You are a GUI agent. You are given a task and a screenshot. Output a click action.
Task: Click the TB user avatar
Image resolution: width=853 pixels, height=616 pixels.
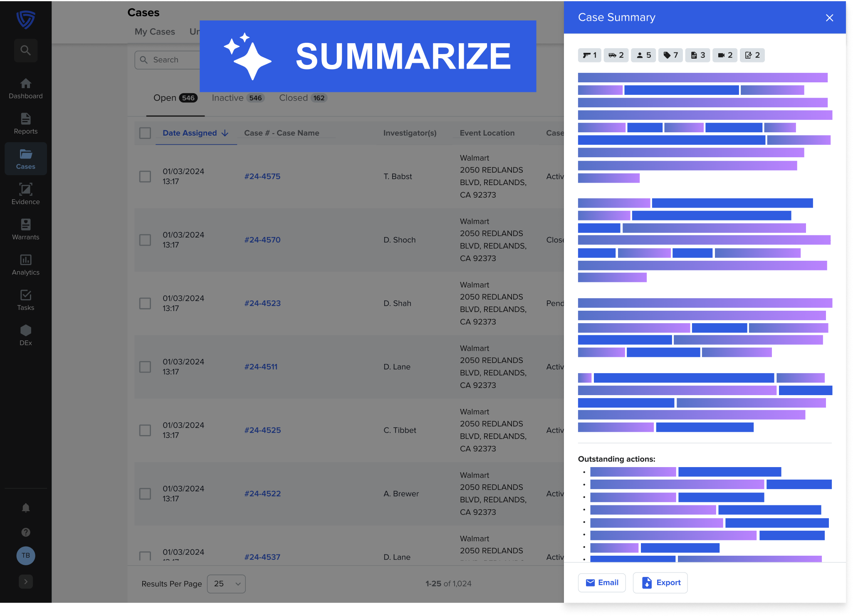26,556
